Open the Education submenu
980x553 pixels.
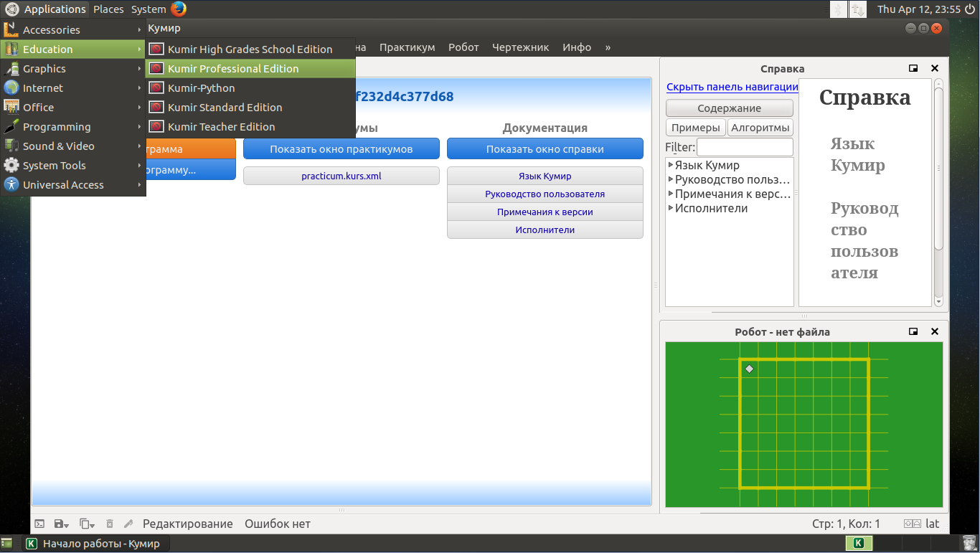click(73, 49)
